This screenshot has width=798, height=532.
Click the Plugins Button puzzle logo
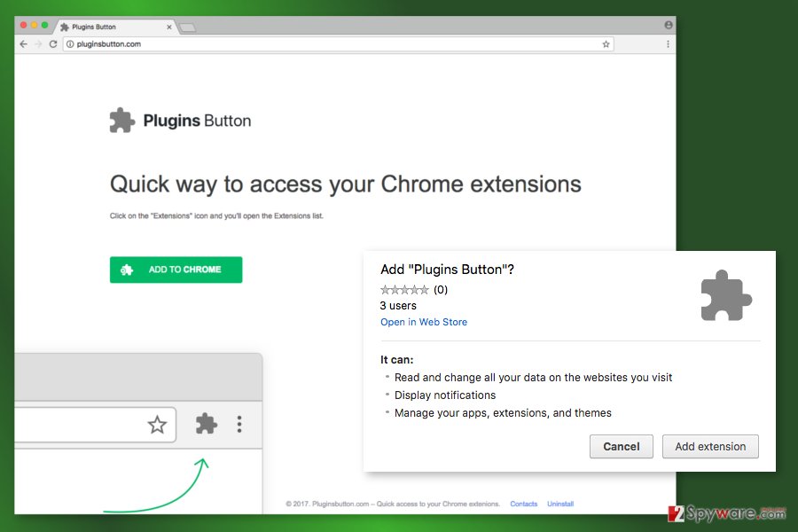point(122,121)
